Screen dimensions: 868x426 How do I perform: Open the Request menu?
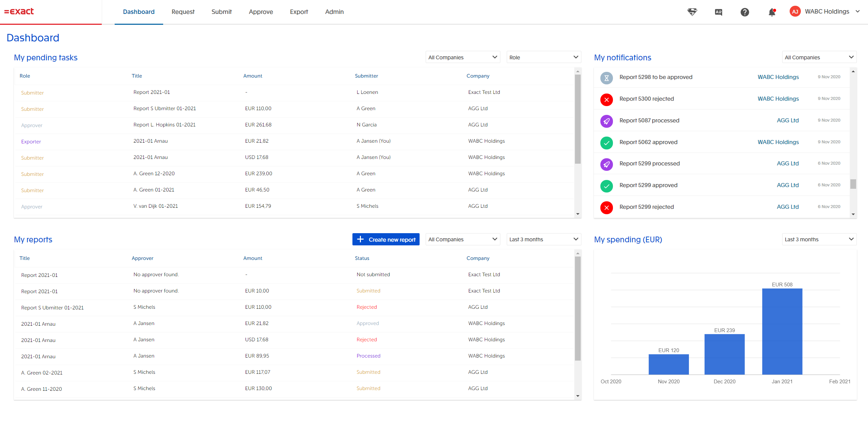tap(183, 12)
